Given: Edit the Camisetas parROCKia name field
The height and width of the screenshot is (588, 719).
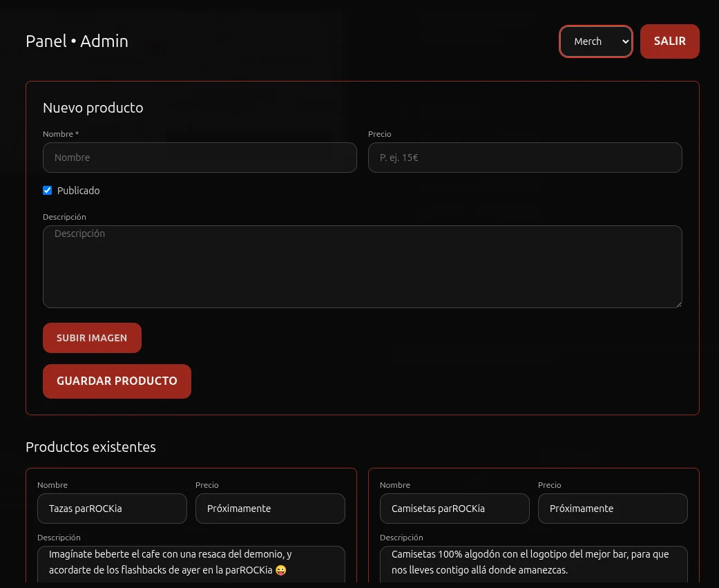Looking at the screenshot, I should (454, 508).
